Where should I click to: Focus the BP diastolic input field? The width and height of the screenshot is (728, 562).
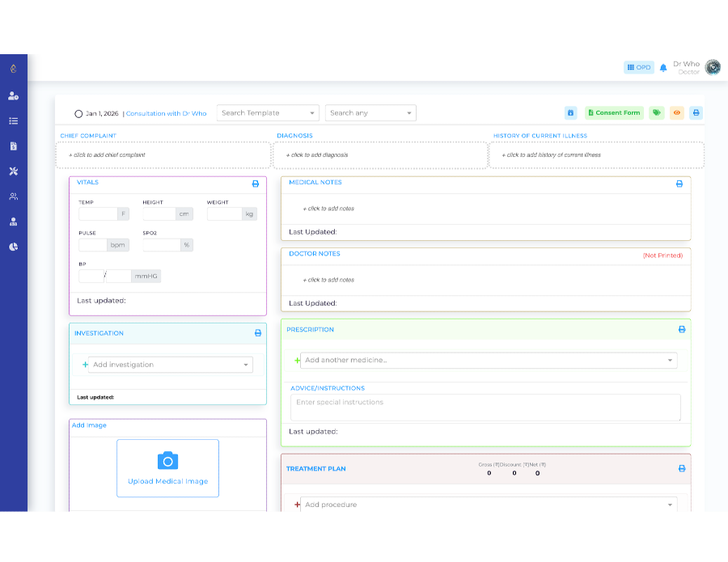(119, 276)
